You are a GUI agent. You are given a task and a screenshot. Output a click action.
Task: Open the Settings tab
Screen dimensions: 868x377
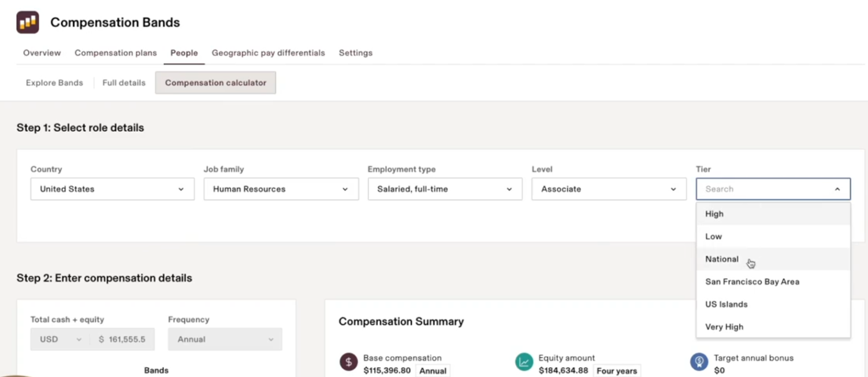coord(355,53)
